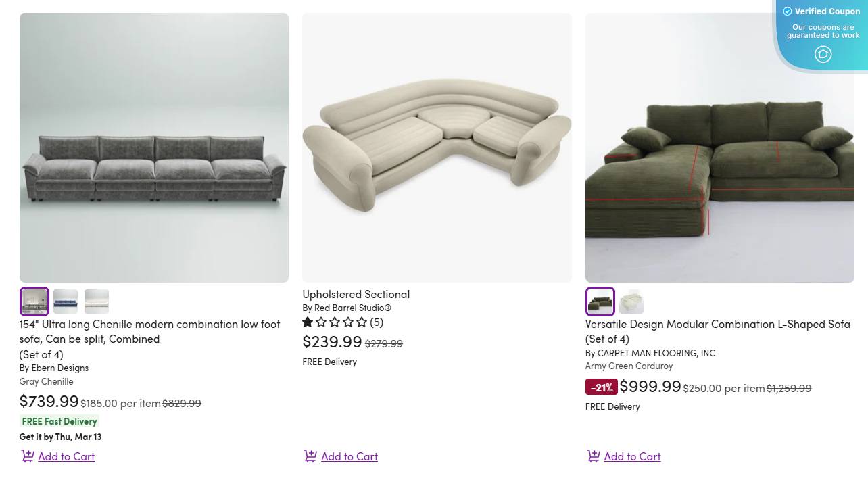
Task: Click the gray Chenille sofa product photo
Action: pyautogui.click(x=154, y=147)
